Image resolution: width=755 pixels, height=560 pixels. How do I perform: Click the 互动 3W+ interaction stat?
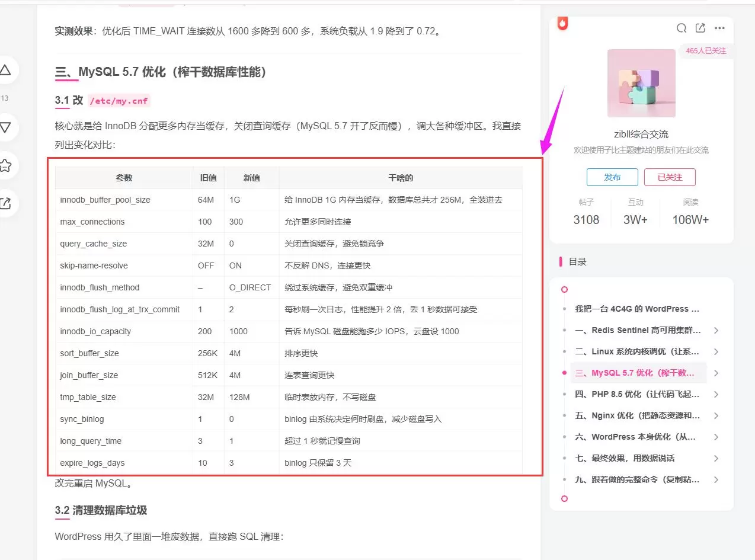point(635,212)
